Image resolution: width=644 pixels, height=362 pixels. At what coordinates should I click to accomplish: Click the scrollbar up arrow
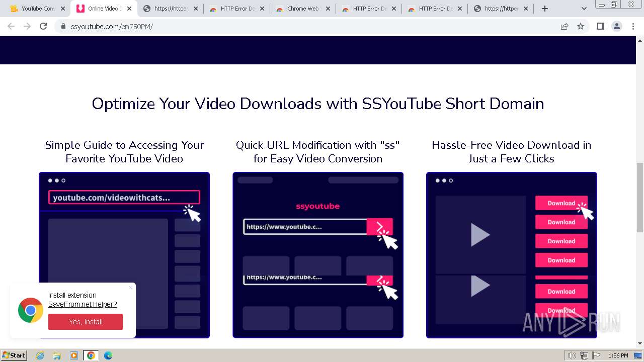tap(640, 40)
